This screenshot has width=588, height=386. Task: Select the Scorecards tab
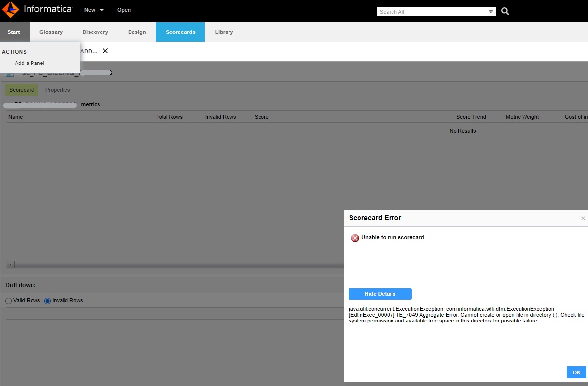coord(180,32)
